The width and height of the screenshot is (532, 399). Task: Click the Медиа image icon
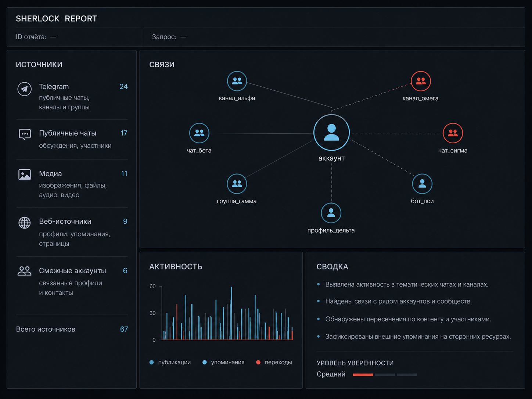[25, 175]
